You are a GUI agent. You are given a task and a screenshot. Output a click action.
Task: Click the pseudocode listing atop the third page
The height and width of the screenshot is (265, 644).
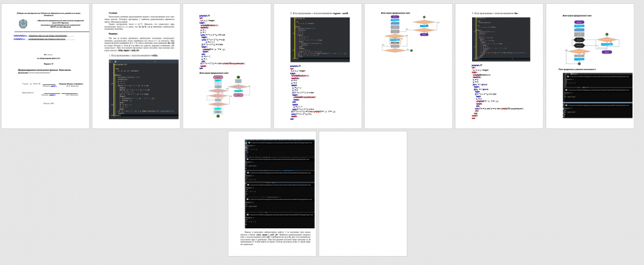coord(222,41)
